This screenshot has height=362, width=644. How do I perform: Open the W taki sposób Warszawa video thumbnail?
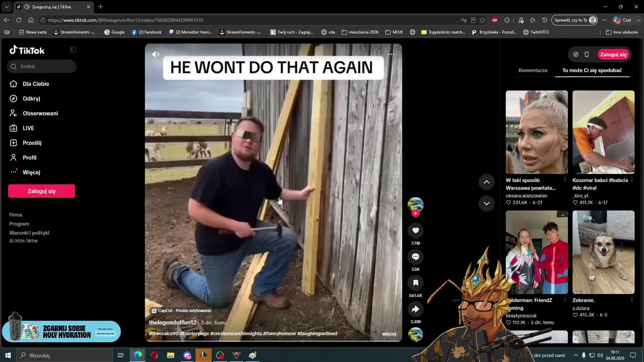(537, 132)
